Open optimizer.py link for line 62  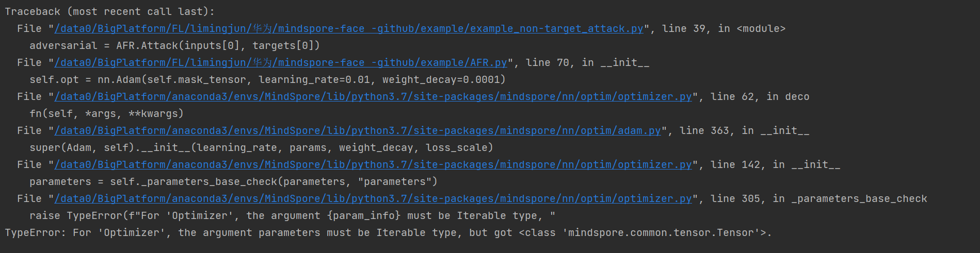373,97
